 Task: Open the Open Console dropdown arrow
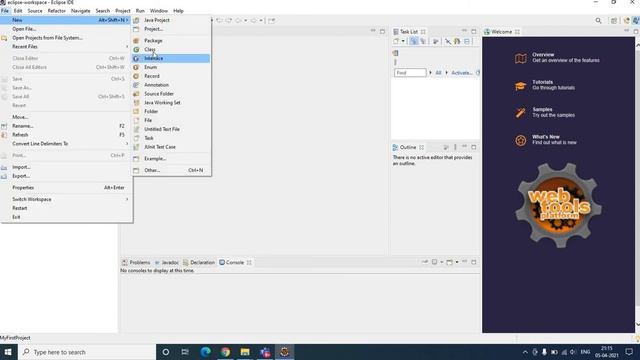pyautogui.click(x=457, y=262)
